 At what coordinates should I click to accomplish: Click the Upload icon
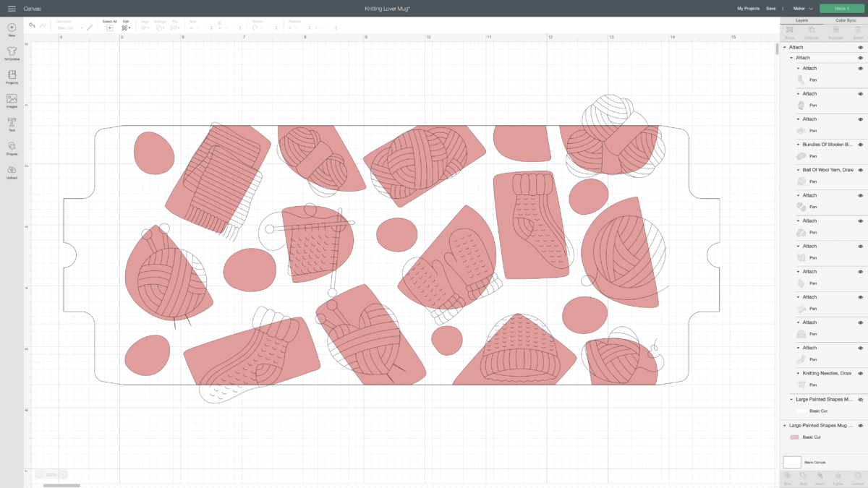pyautogui.click(x=12, y=171)
